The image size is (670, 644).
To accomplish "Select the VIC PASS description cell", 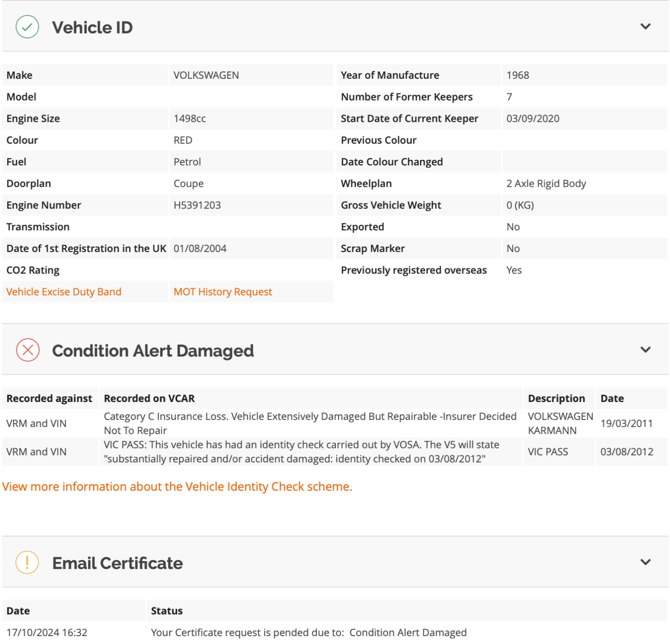I will coord(548,452).
